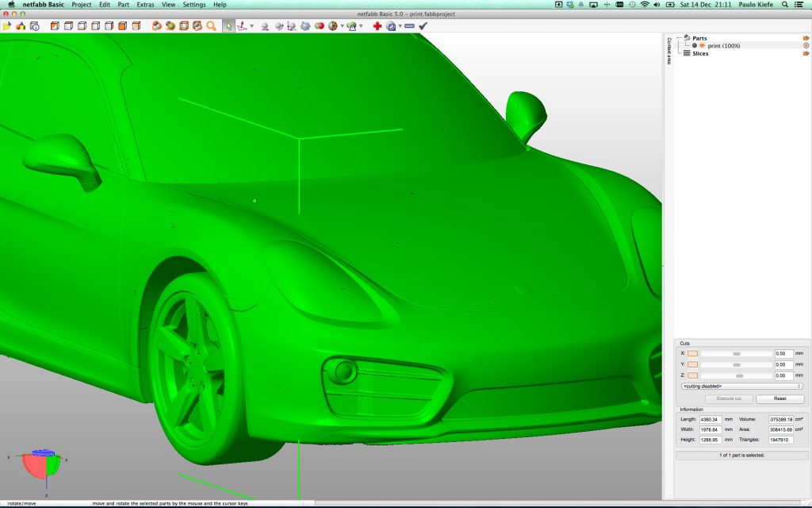Click the open project folder icon
Image resolution: width=812 pixels, height=508 pixels.
7,26
